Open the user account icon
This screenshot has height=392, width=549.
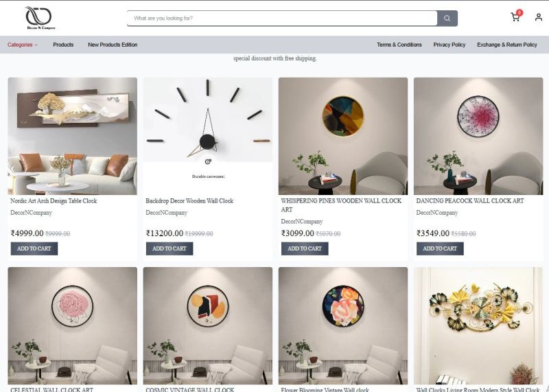point(539,17)
